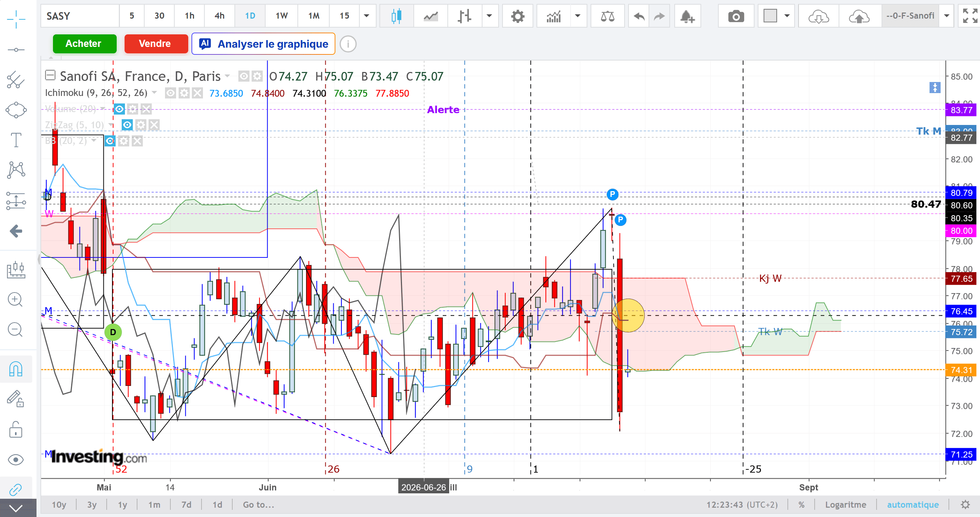
Task: Toggle magnet mode for drawings
Action: click(x=16, y=369)
